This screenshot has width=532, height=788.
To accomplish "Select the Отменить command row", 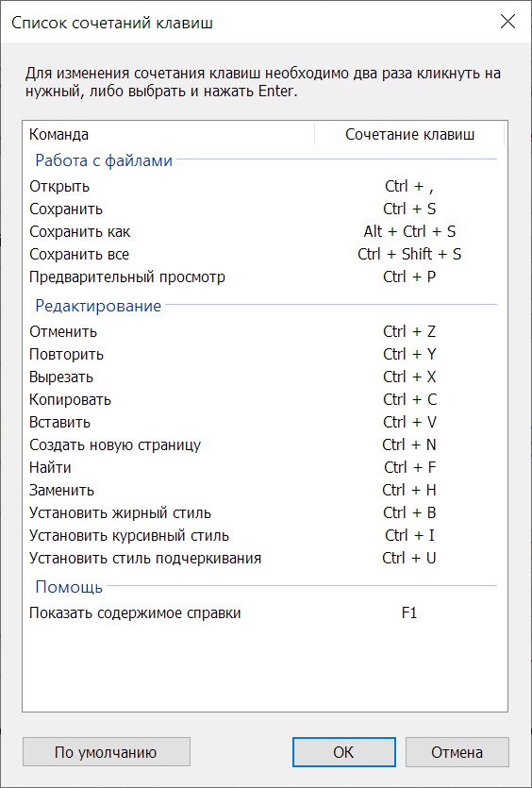I will [265, 331].
